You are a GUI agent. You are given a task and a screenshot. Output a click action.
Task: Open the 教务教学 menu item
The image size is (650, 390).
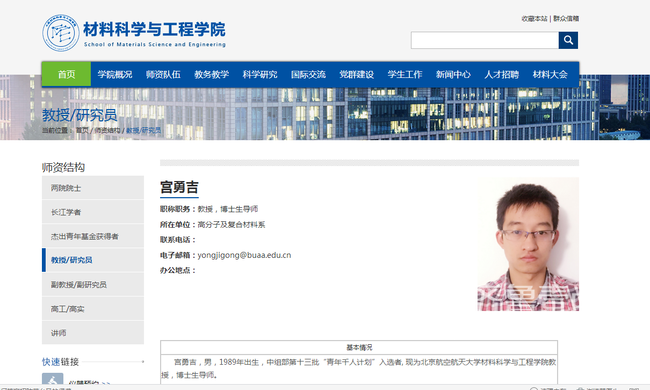211,74
